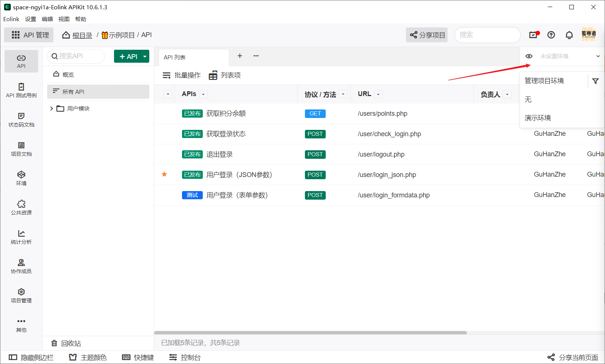Open the 视图 menu
Viewport: 605px width, 364px height.
pyautogui.click(x=64, y=19)
